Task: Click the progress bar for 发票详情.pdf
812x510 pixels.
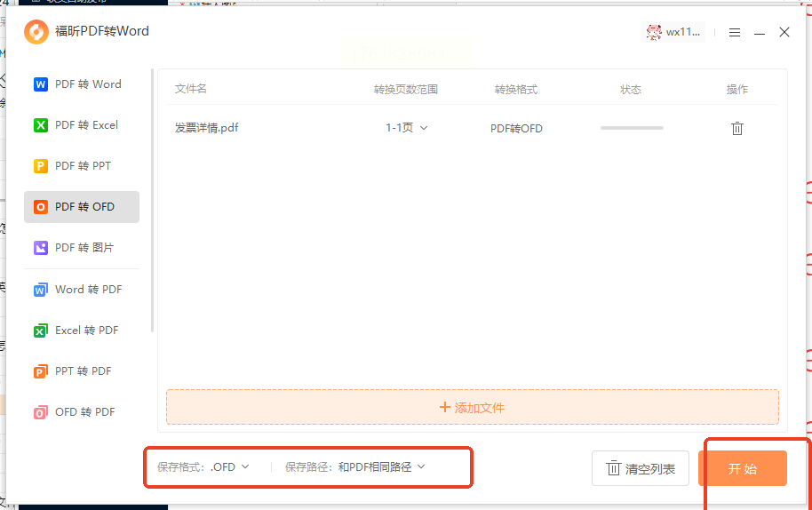Action: [x=632, y=128]
